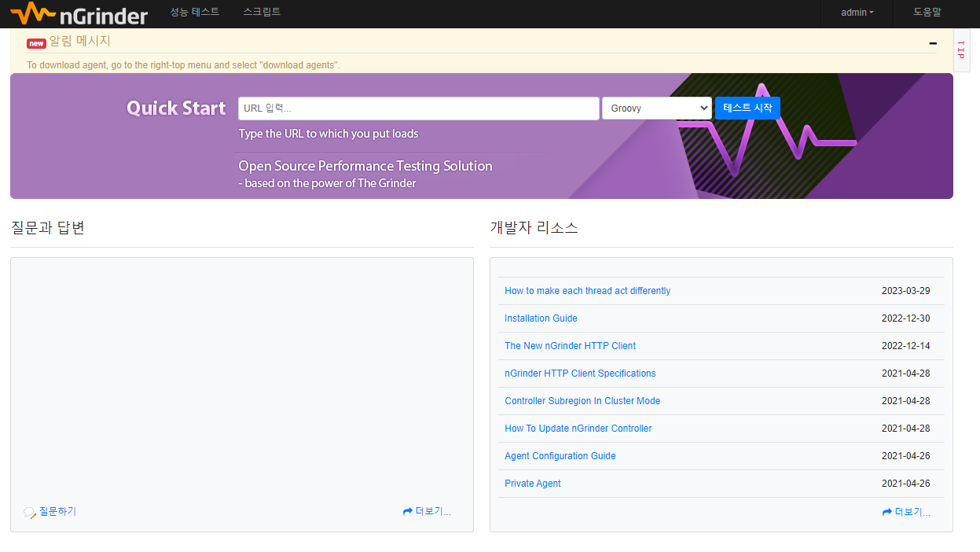
Task: Open Controller Subregion In Cluster Mode link
Action: pos(582,401)
